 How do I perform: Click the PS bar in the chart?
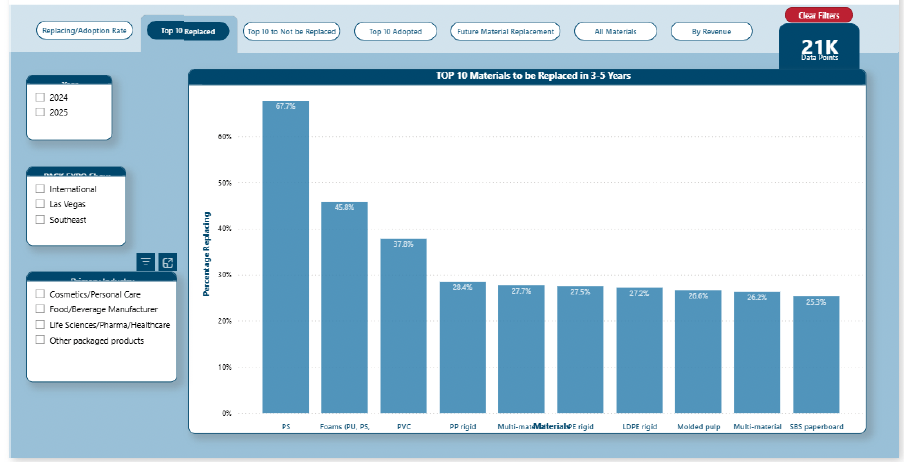click(x=285, y=260)
